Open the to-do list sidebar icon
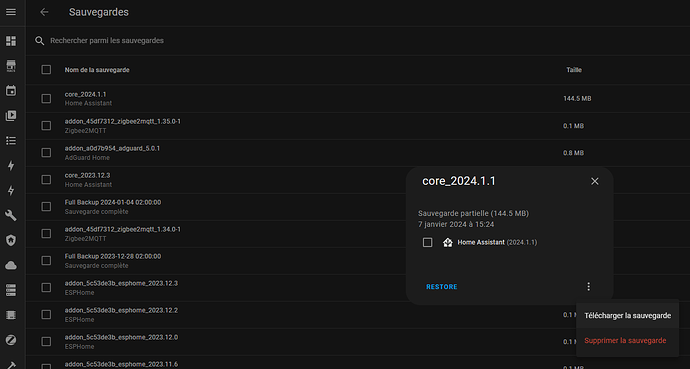Image resolution: width=690 pixels, height=369 pixels. pyautogui.click(x=11, y=140)
